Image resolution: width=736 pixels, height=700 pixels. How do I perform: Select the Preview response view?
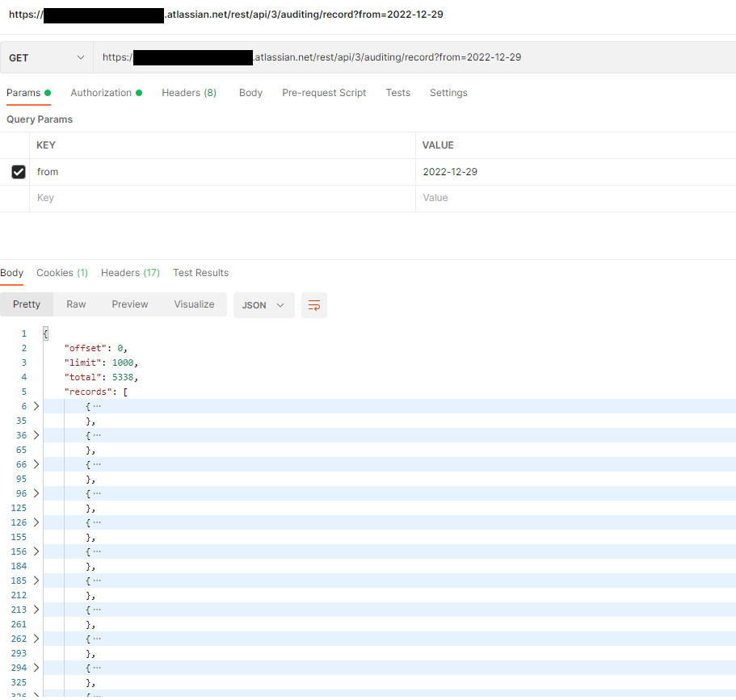[129, 304]
